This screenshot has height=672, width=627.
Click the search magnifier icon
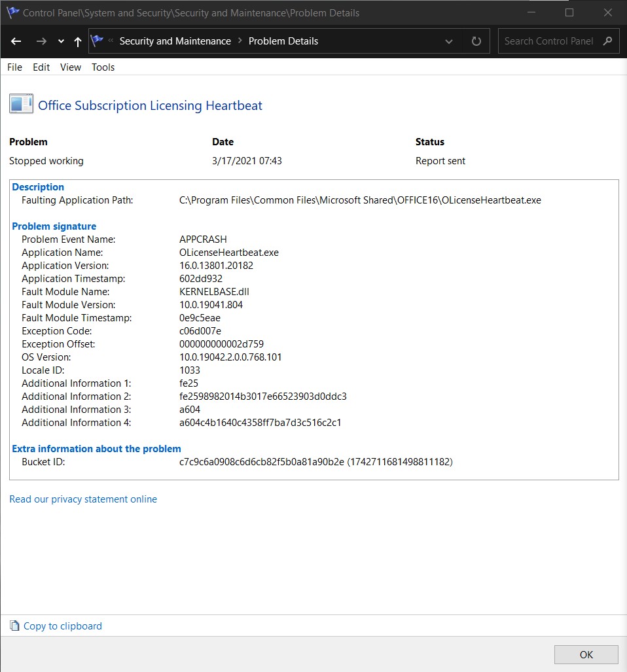click(607, 41)
